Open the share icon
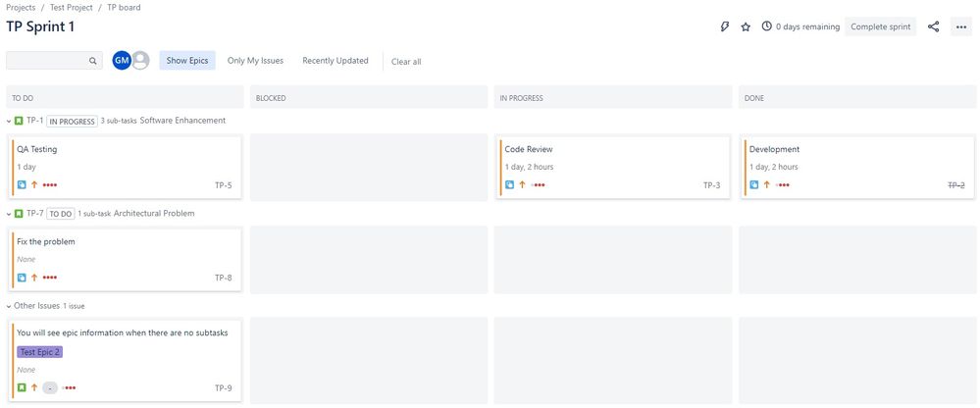 point(933,26)
